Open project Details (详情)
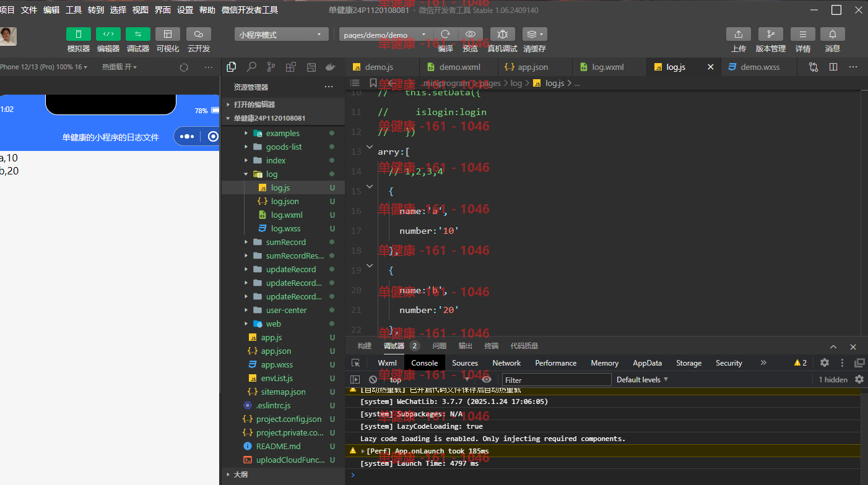868x485 pixels. pyautogui.click(x=803, y=35)
